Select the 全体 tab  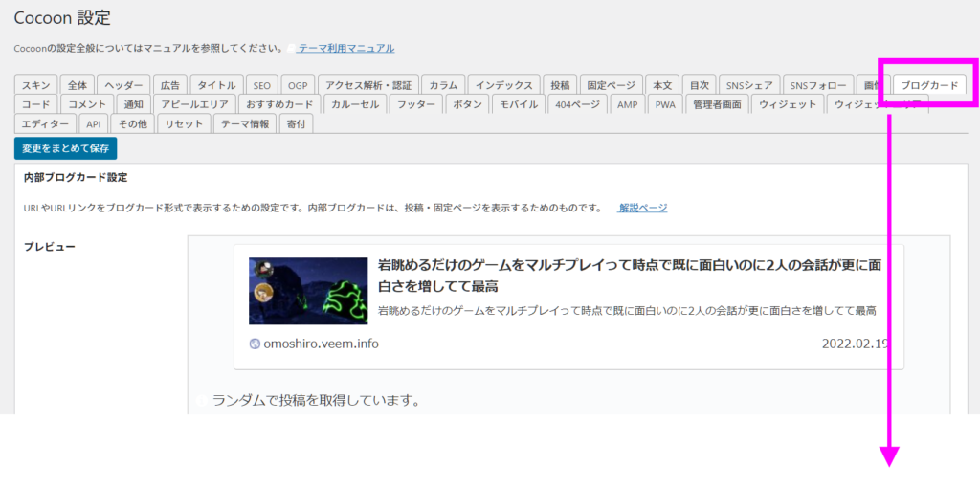[78, 85]
